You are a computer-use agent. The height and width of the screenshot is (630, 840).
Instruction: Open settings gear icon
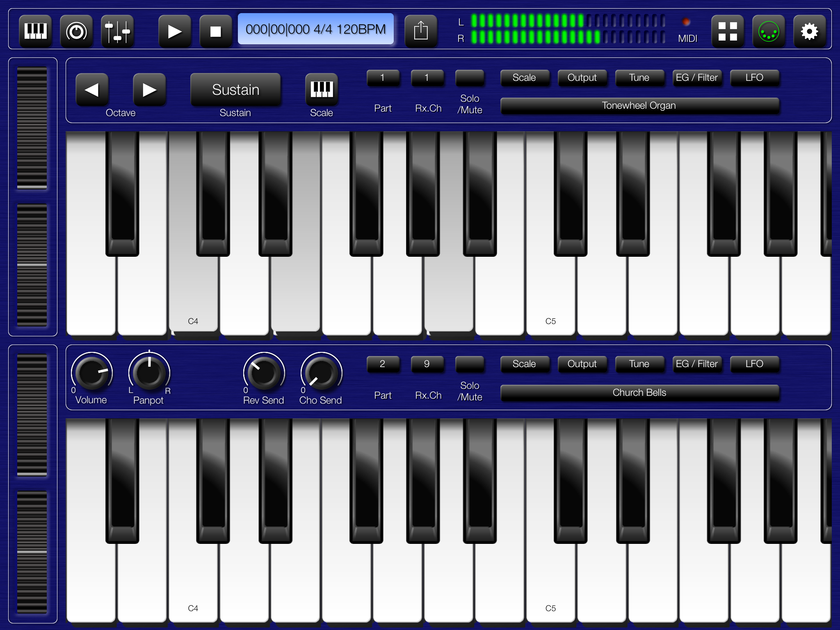coord(810,31)
